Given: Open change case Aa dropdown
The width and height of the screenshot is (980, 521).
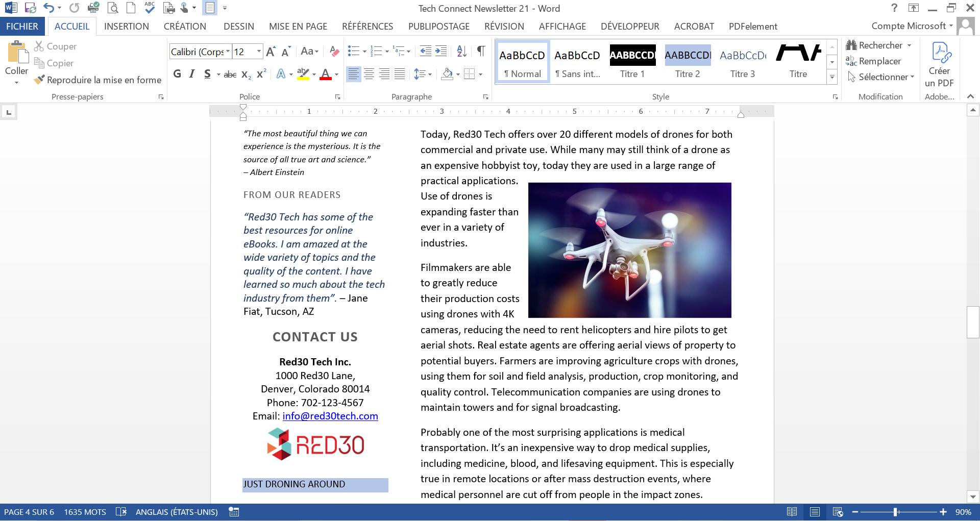Looking at the screenshot, I should click(x=309, y=51).
